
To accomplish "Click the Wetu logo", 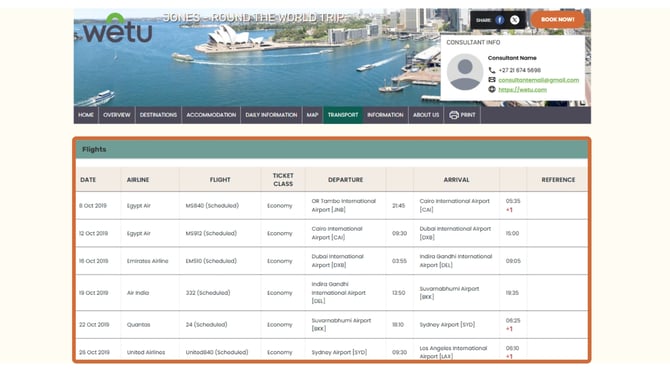I will tap(118, 29).
